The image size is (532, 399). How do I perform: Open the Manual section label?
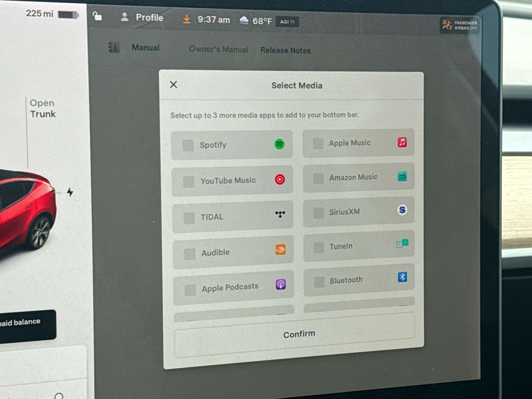[146, 48]
